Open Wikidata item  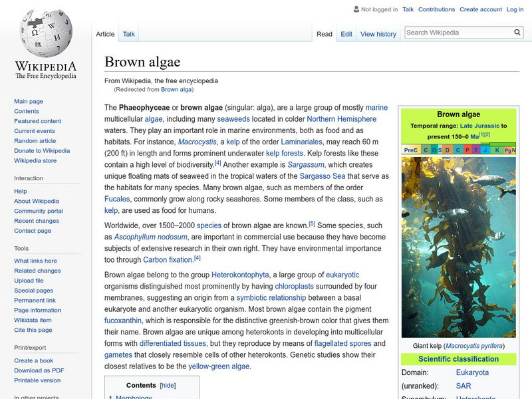click(33, 320)
